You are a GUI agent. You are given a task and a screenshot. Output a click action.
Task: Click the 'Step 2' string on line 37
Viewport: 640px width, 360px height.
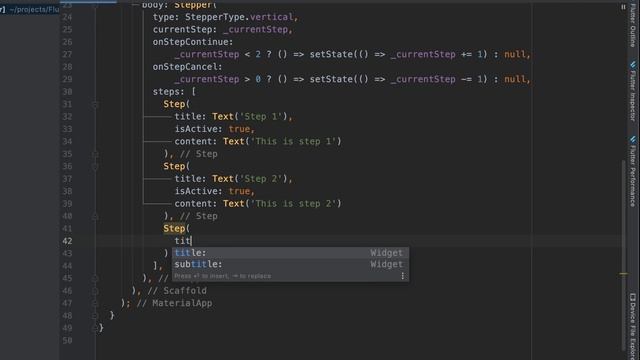(260, 179)
